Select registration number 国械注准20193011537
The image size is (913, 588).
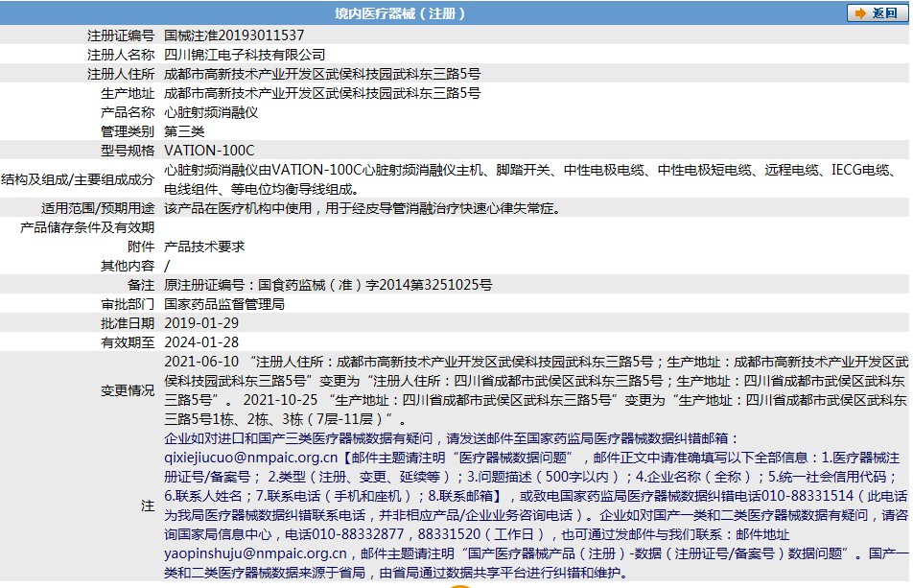click(x=234, y=35)
